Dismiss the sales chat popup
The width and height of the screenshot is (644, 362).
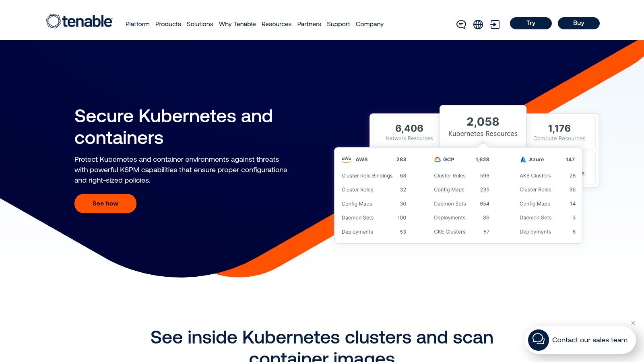click(633, 323)
